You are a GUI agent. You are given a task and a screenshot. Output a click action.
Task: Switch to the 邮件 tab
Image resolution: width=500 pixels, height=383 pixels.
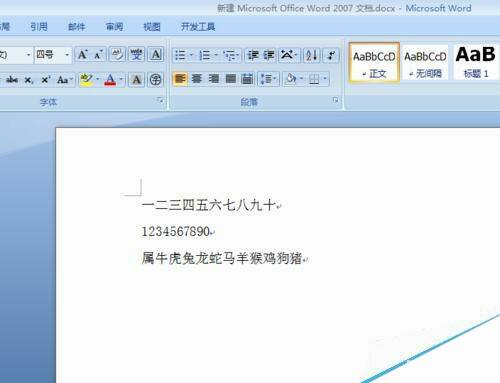77,27
